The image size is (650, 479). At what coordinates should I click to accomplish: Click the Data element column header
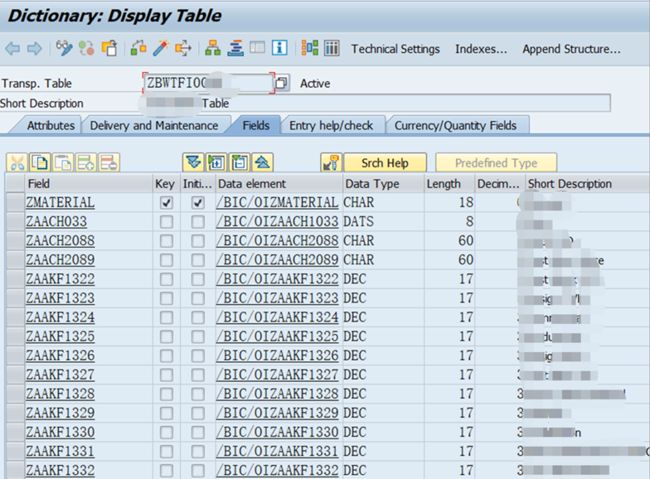279,184
